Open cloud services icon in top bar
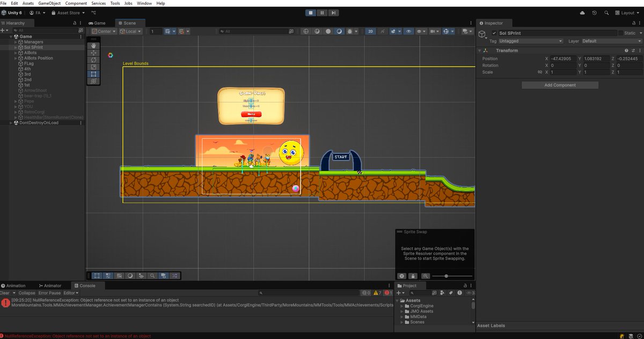Viewport: 644px width, 339px height. coord(583,12)
